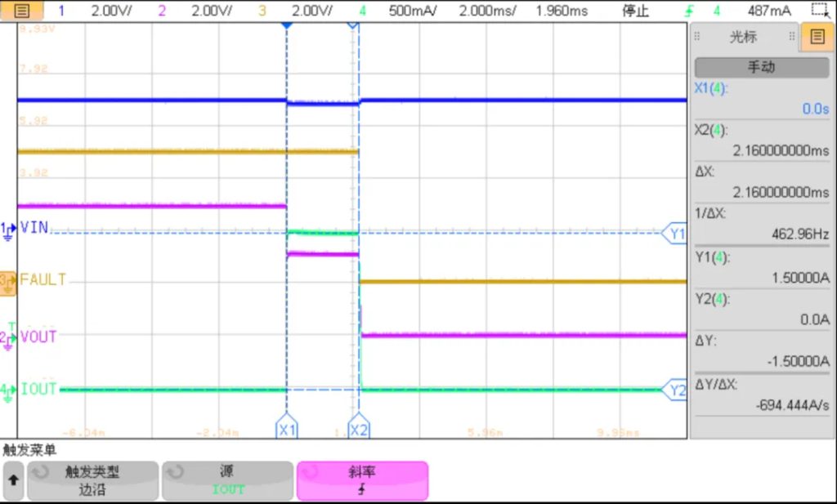The height and width of the screenshot is (504, 837).
Task: Open the main menu icon at top-left
Action: coord(22,11)
